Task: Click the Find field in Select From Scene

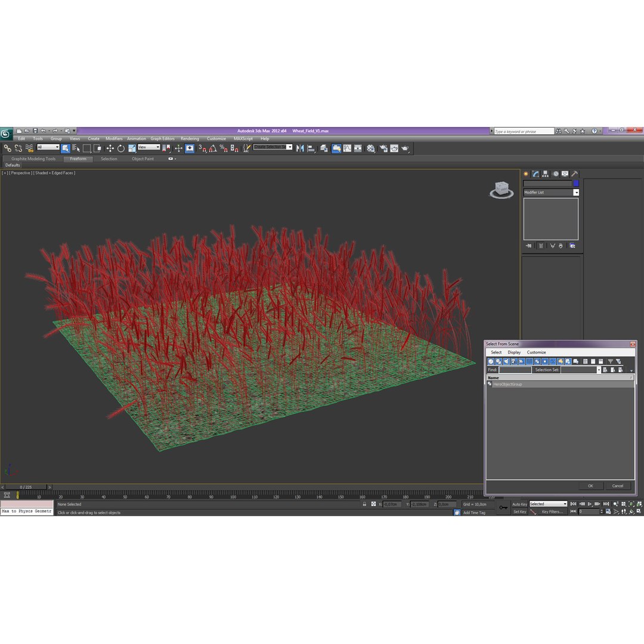Action: tap(515, 370)
